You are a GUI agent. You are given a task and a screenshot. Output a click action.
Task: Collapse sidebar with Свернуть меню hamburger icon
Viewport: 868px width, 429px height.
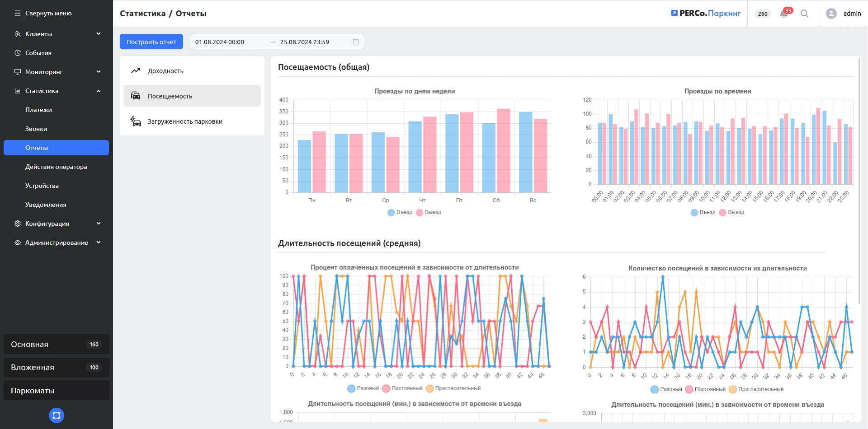[x=18, y=14]
